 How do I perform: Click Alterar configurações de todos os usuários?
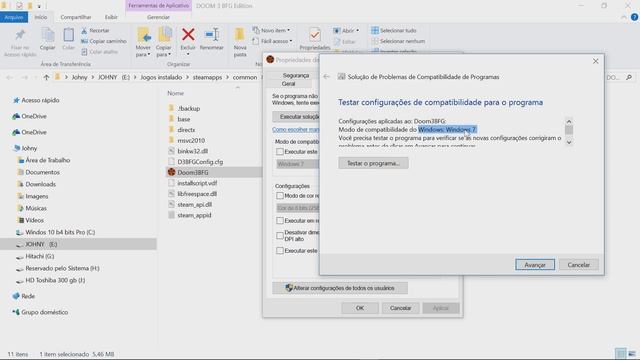(340, 288)
